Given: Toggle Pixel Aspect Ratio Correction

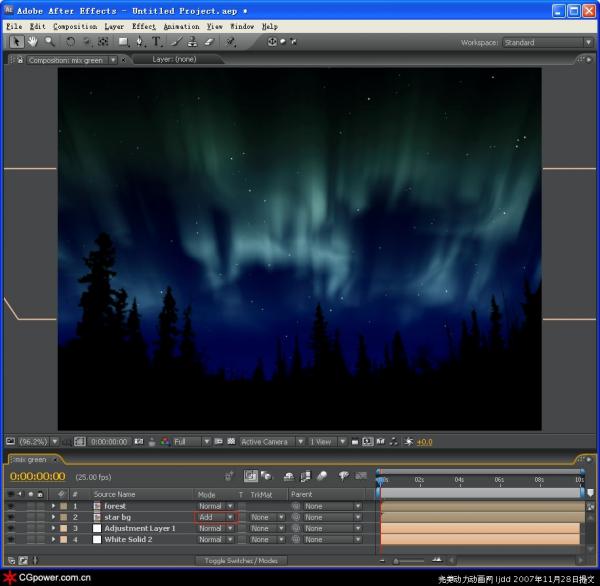Looking at the screenshot, I should coord(355,442).
